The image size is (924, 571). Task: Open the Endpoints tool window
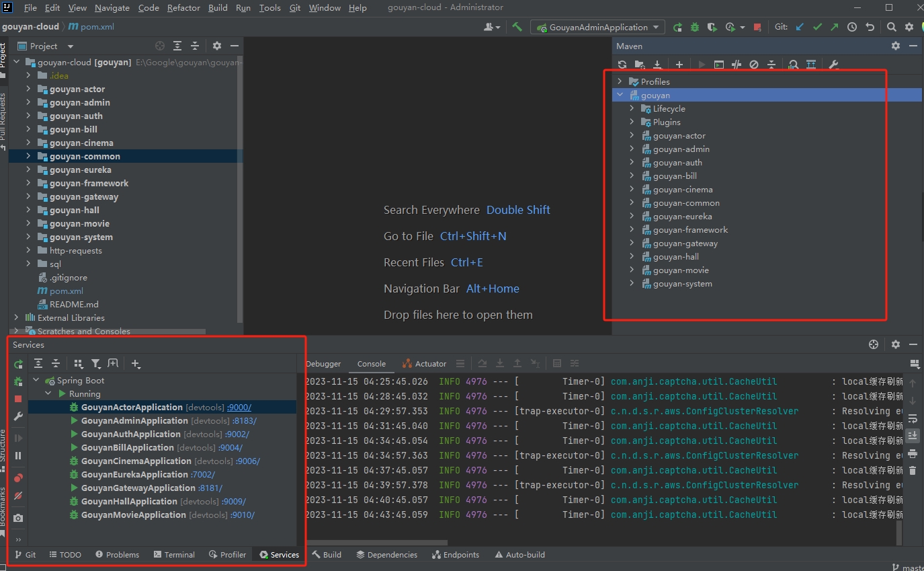pyautogui.click(x=456, y=555)
